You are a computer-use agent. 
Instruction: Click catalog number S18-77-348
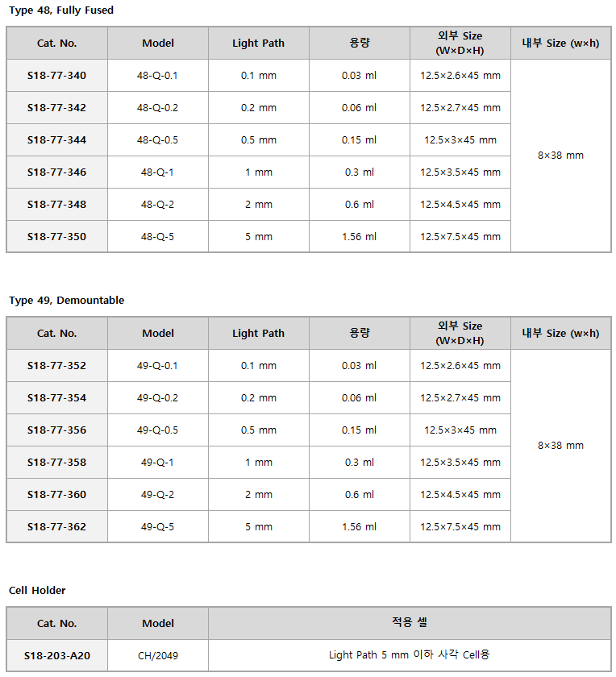pyautogui.click(x=56, y=204)
